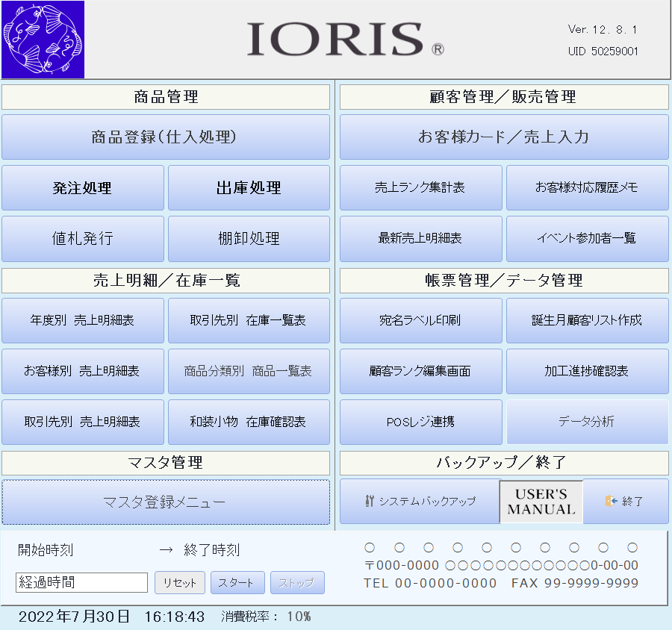This screenshot has width=672, height=630.
Task: Click the データ分析 button
Action: tap(588, 422)
